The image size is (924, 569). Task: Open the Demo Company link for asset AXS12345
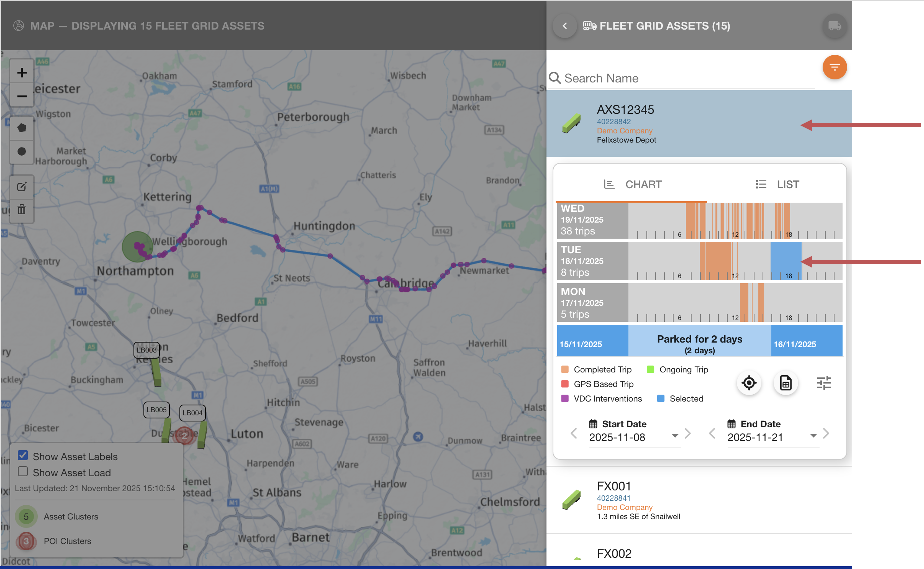point(625,131)
